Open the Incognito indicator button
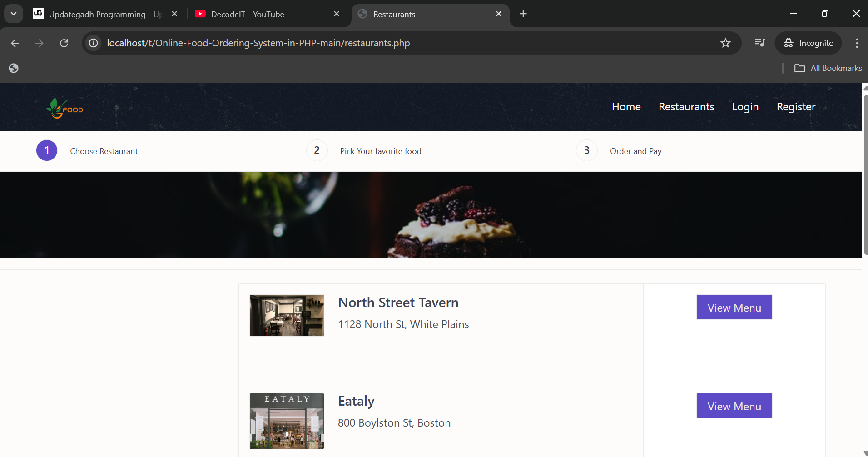The image size is (868, 457). coord(808,43)
